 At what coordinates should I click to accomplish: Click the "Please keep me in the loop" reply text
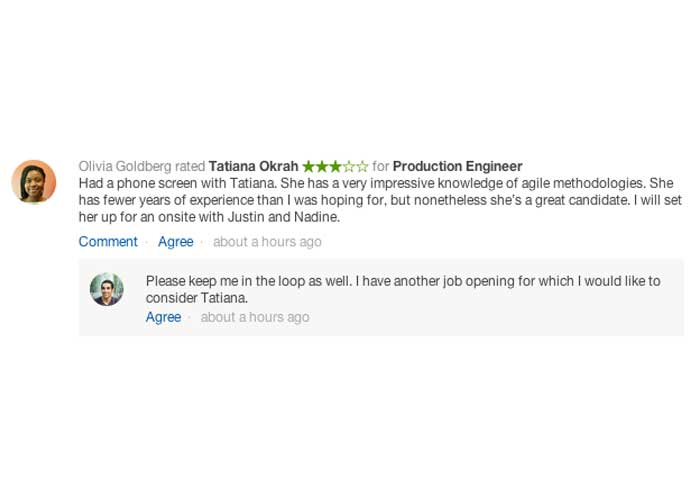click(x=403, y=289)
